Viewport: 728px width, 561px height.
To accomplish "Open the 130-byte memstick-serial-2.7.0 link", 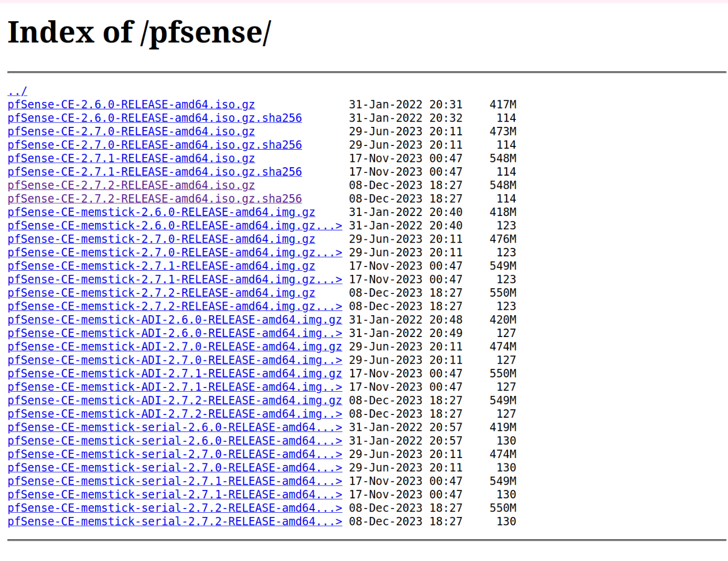I will (x=175, y=468).
